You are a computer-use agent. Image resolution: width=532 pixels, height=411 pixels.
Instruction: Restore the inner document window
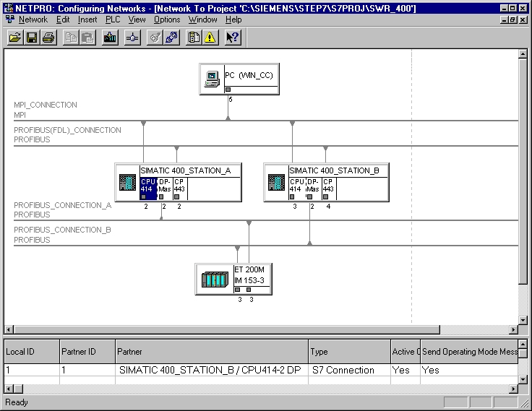pyautogui.click(x=513, y=20)
